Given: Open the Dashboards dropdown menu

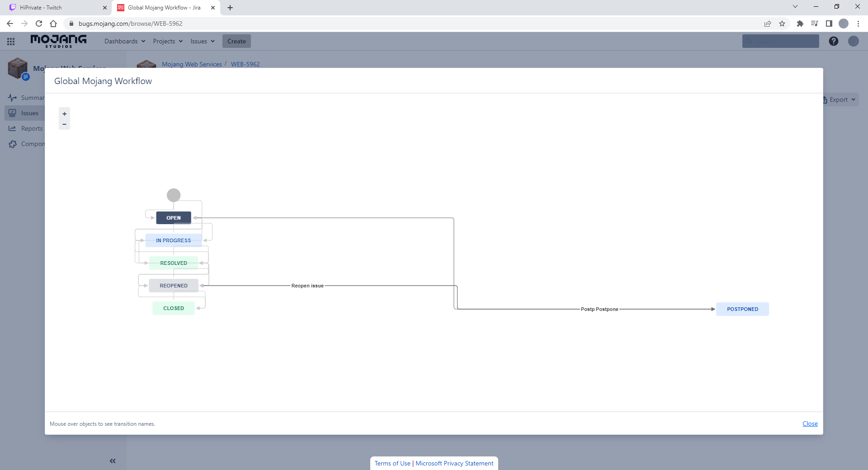Looking at the screenshot, I should tap(125, 41).
